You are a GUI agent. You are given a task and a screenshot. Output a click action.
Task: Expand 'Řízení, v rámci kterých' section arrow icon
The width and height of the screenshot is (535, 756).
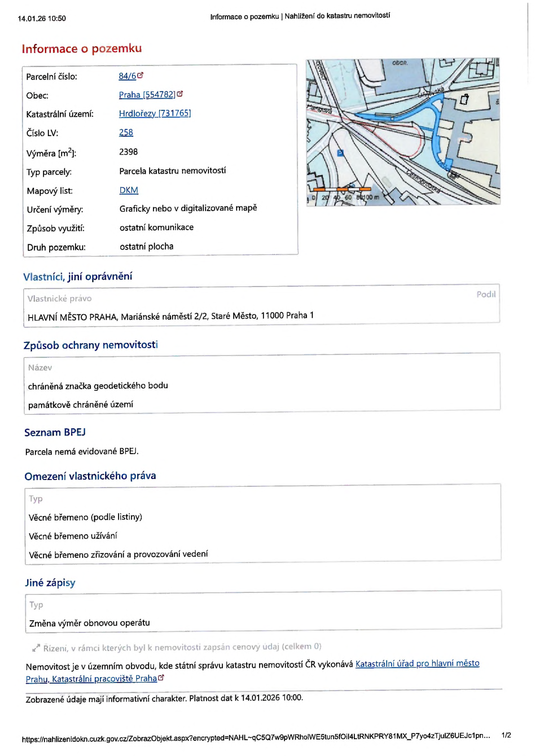36,648
